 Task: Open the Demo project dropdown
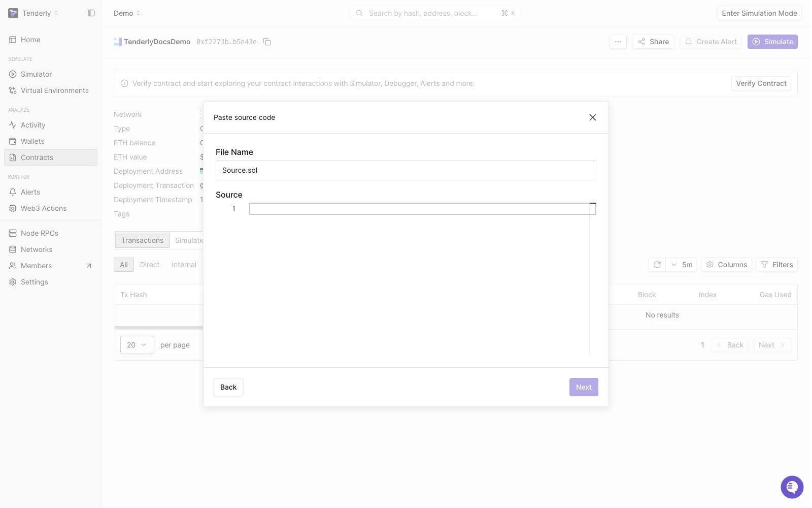point(127,13)
